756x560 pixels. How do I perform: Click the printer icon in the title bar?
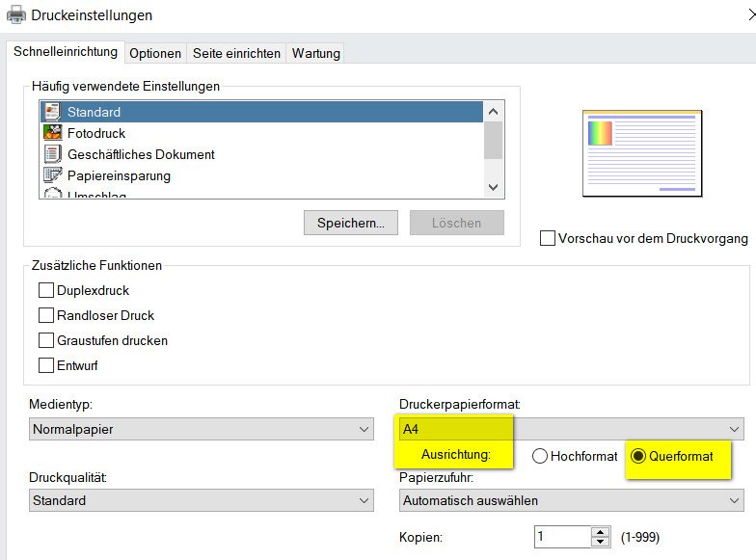(15, 14)
